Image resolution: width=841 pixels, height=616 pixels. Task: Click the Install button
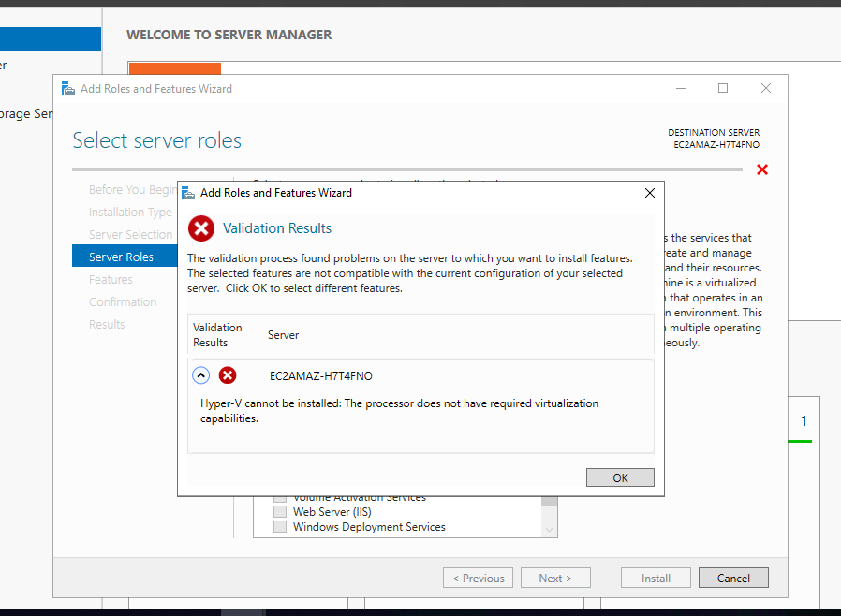[x=656, y=578]
